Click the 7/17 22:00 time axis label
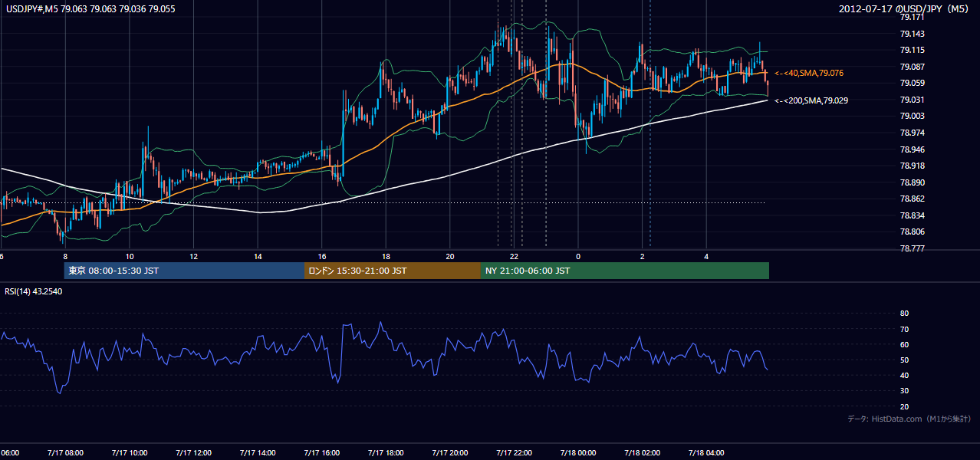The height and width of the screenshot is (460, 980). pos(515,452)
